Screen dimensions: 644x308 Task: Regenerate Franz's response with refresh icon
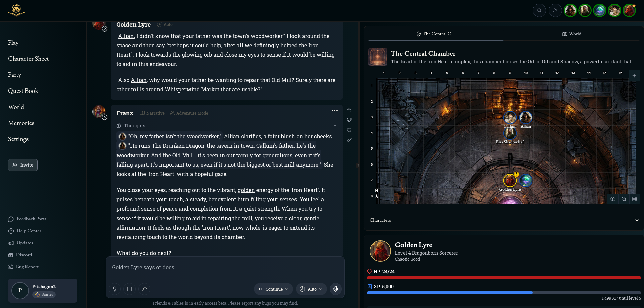click(x=349, y=130)
